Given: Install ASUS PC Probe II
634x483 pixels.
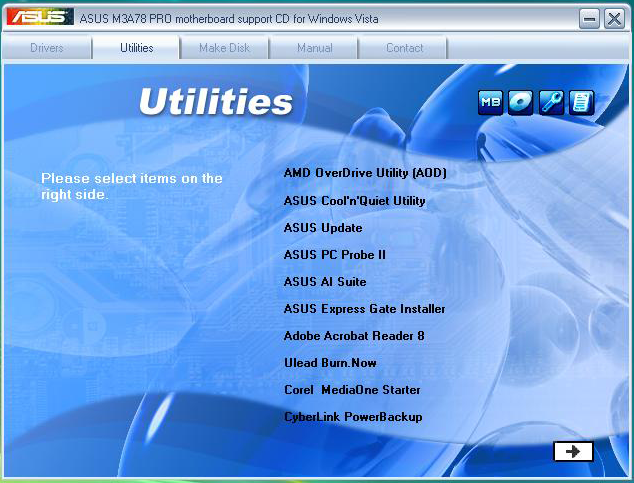Looking at the screenshot, I should (334, 255).
